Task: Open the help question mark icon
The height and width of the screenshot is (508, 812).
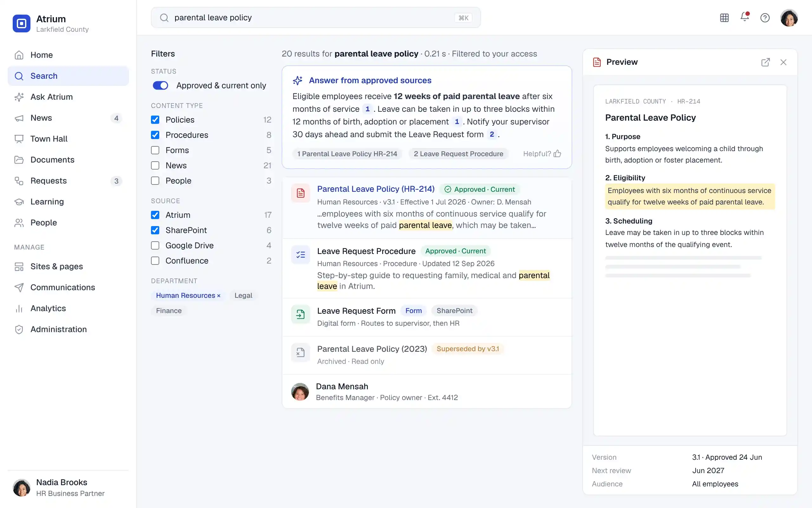Action: [765, 18]
